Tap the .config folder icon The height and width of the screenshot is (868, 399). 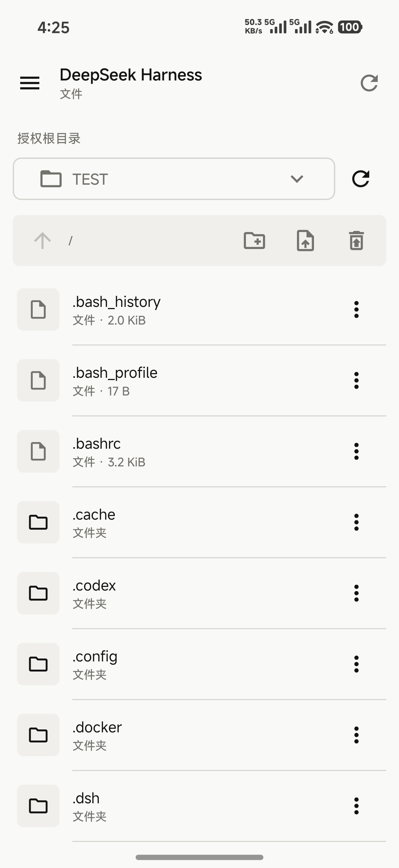38,664
